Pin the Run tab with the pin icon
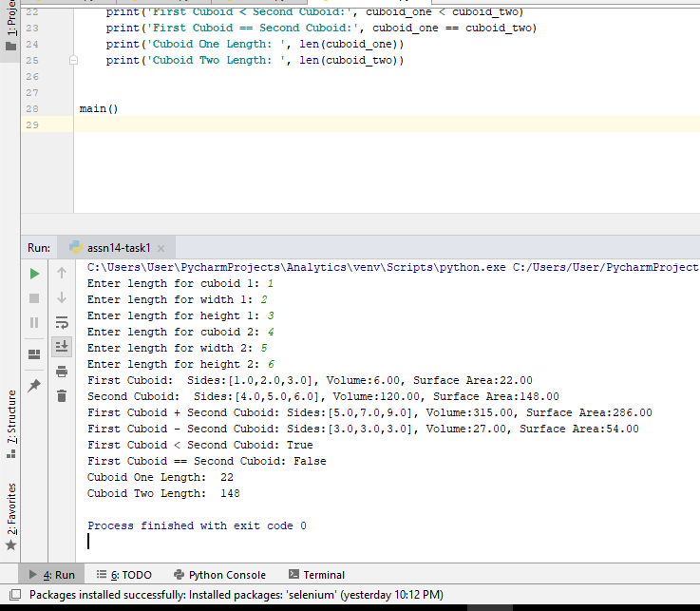This screenshot has height=611, width=700. [34, 386]
